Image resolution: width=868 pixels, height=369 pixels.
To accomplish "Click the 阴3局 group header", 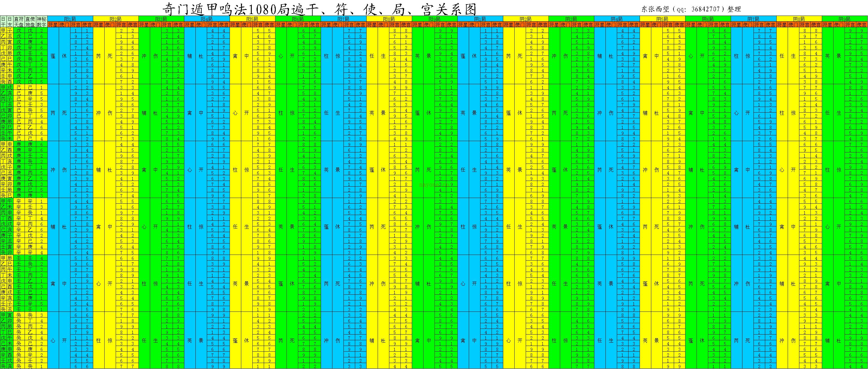I will click(571, 19).
